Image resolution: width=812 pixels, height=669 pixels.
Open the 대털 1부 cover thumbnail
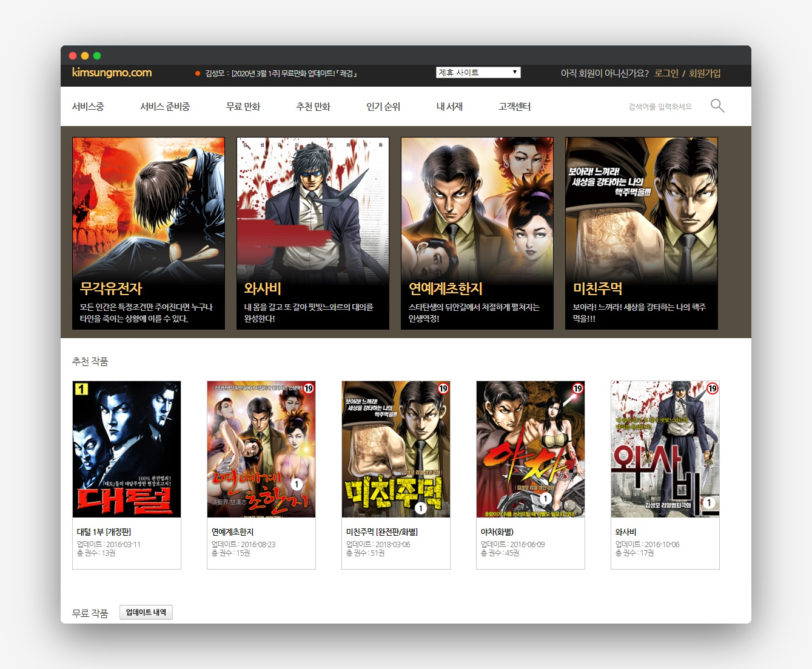(127, 449)
